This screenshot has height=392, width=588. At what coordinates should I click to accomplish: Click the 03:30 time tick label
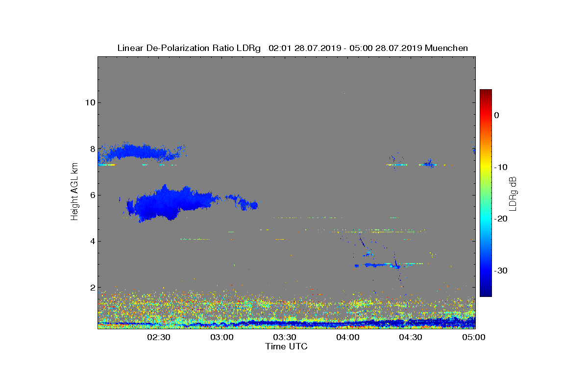[x=285, y=337]
